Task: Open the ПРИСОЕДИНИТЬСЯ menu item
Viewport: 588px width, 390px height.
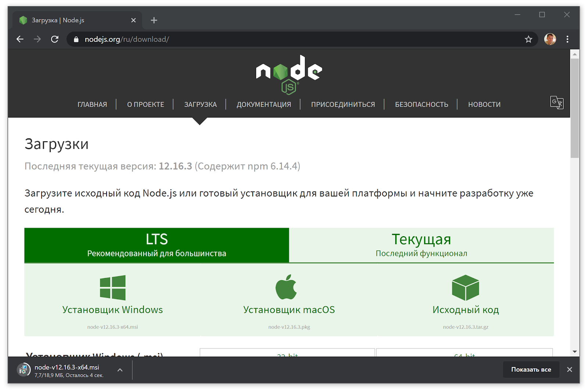Action: coord(343,105)
